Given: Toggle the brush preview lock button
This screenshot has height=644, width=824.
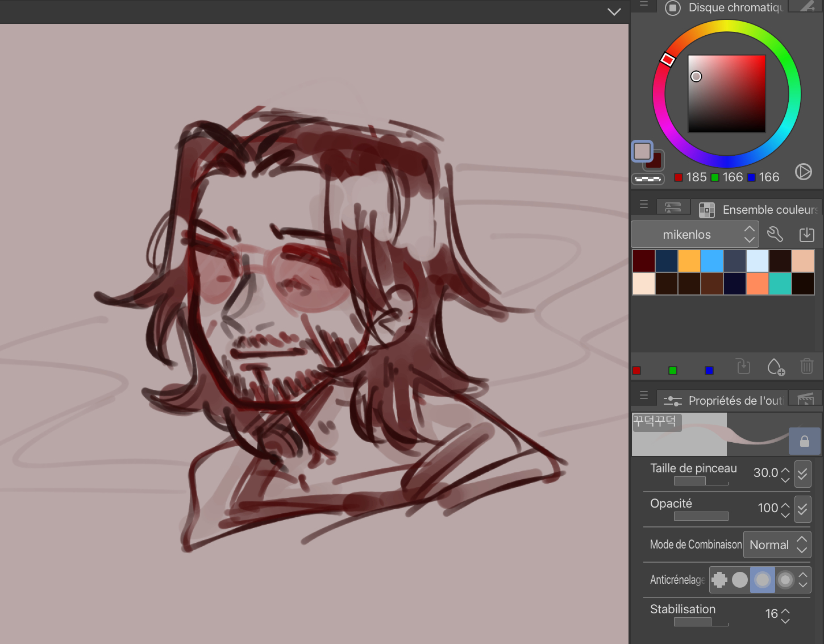Looking at the screenshot, I should pyautogui.click(x=804, y=441).
